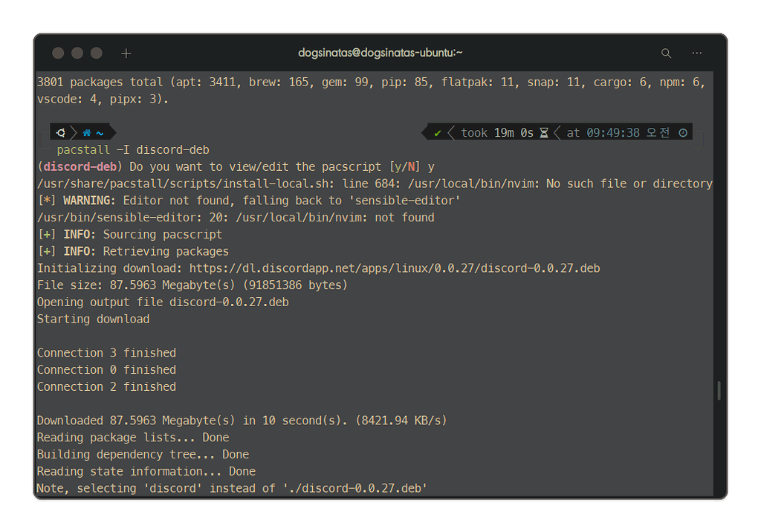Click the 'pacstall -I discord-deb' command text

(x=133, y=150)
